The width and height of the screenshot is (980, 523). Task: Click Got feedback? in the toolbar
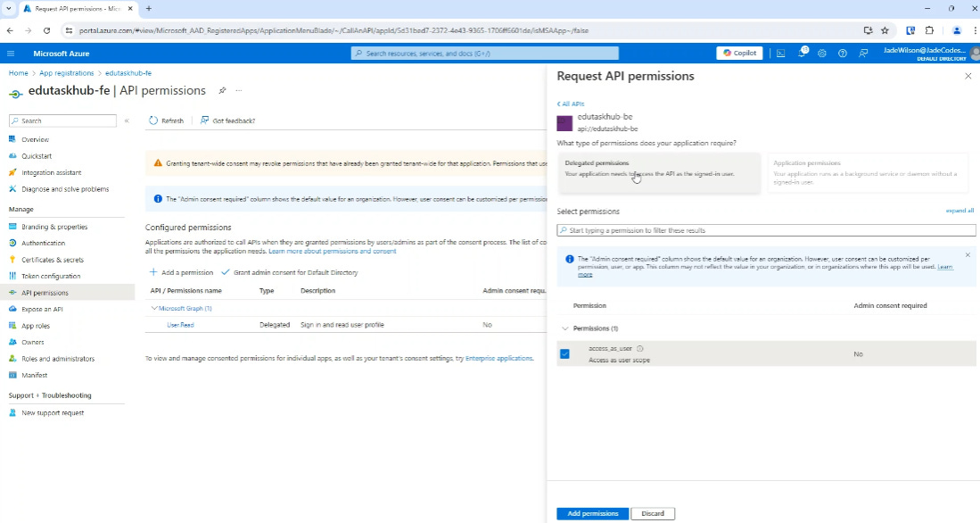tap(227, 120)
